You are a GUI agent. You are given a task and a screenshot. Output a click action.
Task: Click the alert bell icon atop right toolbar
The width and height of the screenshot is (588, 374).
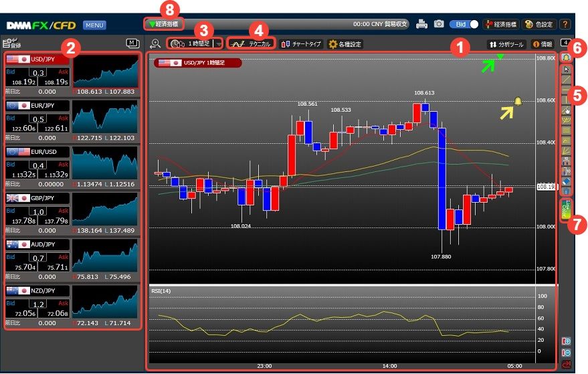coord(567,58)
